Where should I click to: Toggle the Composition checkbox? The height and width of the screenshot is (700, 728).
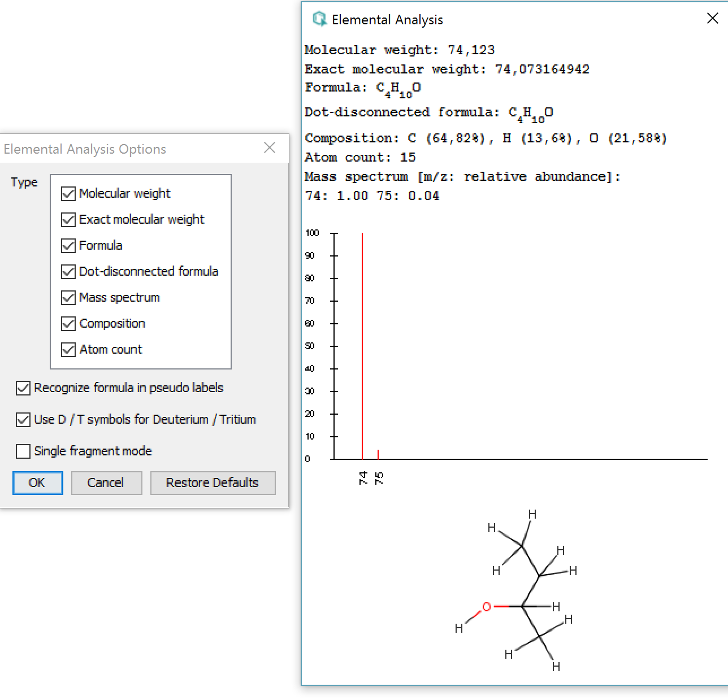pyautogui.click(x=68, y=324)
